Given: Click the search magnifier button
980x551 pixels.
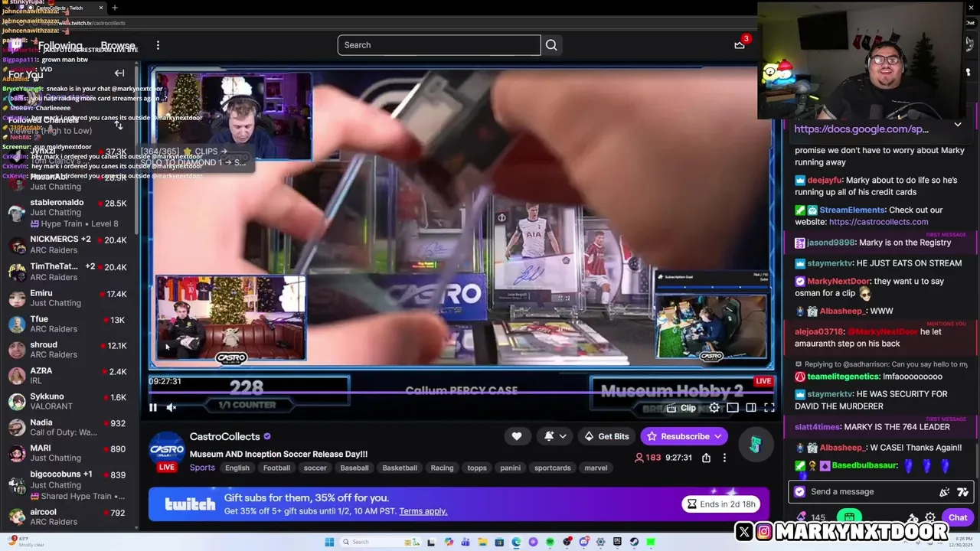Looking at the screenshot, I should point(551,45).
